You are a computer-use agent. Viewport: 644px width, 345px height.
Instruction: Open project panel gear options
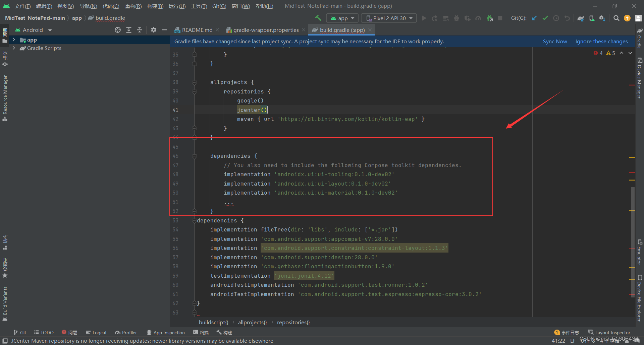click(154, 30)
